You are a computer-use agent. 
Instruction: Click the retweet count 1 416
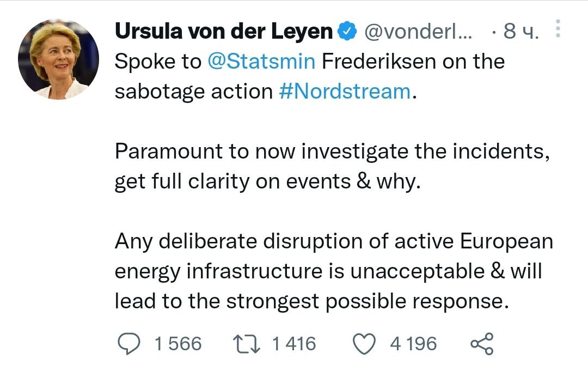click(293, 344)
